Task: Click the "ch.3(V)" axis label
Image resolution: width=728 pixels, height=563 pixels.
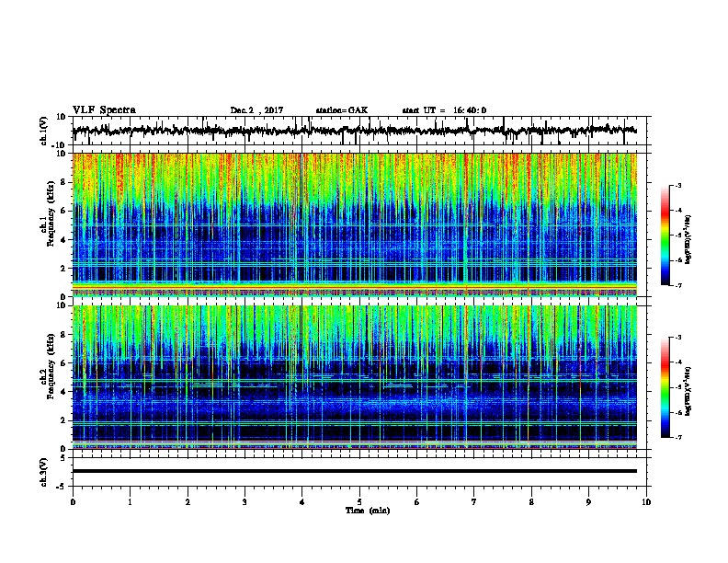Action: tap(43, 472)
